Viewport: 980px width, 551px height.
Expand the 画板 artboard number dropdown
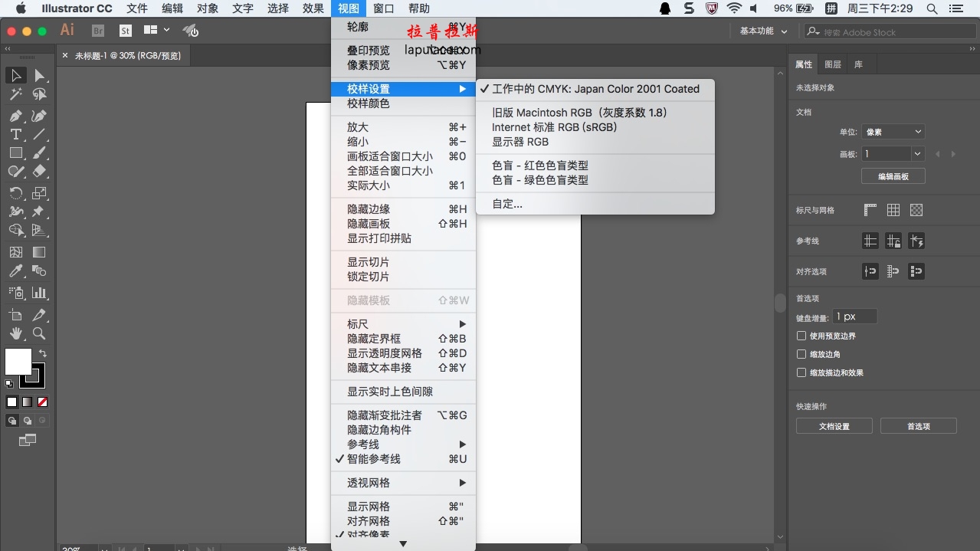click(x=918, y=154)
